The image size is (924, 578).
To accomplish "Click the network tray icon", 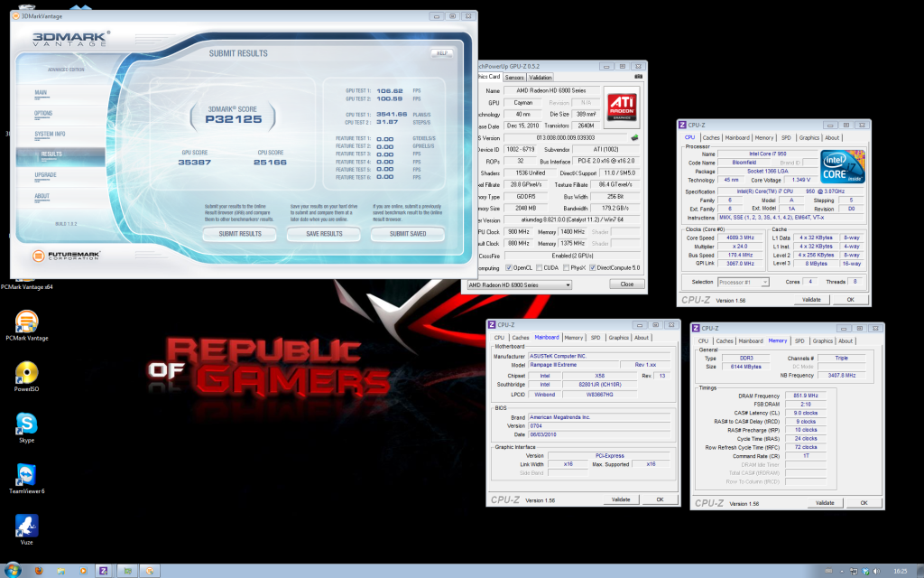I will coord(854,571).
